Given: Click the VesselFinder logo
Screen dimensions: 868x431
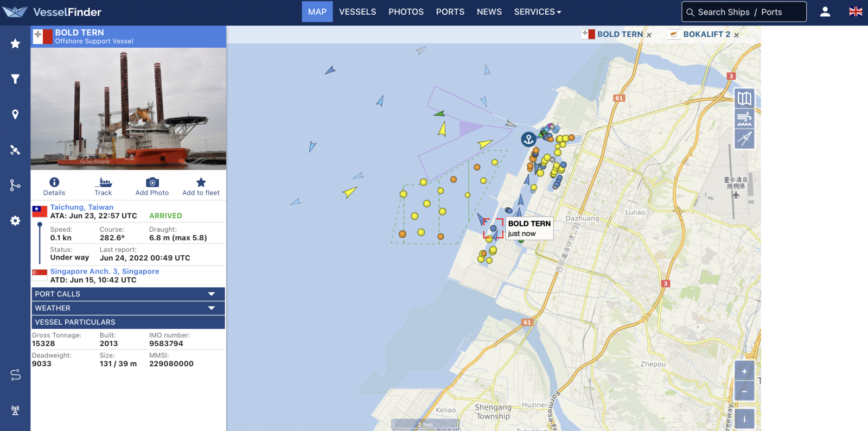Looking at the screenshot, I should [x=52, y=12].
